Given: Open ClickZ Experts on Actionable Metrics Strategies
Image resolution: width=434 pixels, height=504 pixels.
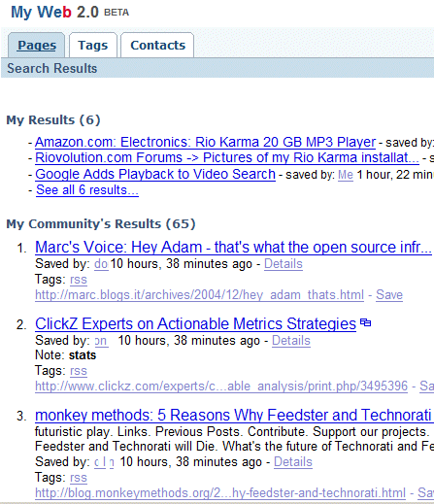Looking at the screenshot, I should (x=195, y=324).
